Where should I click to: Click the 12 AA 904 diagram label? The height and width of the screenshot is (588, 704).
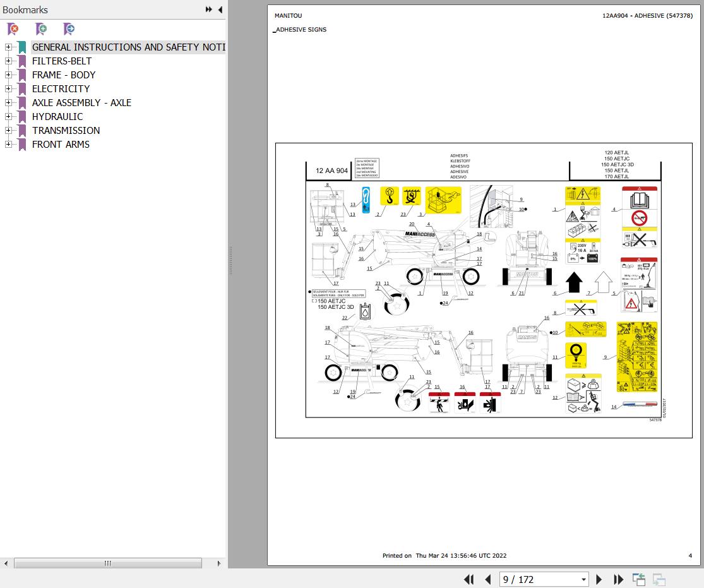[332, 171]
